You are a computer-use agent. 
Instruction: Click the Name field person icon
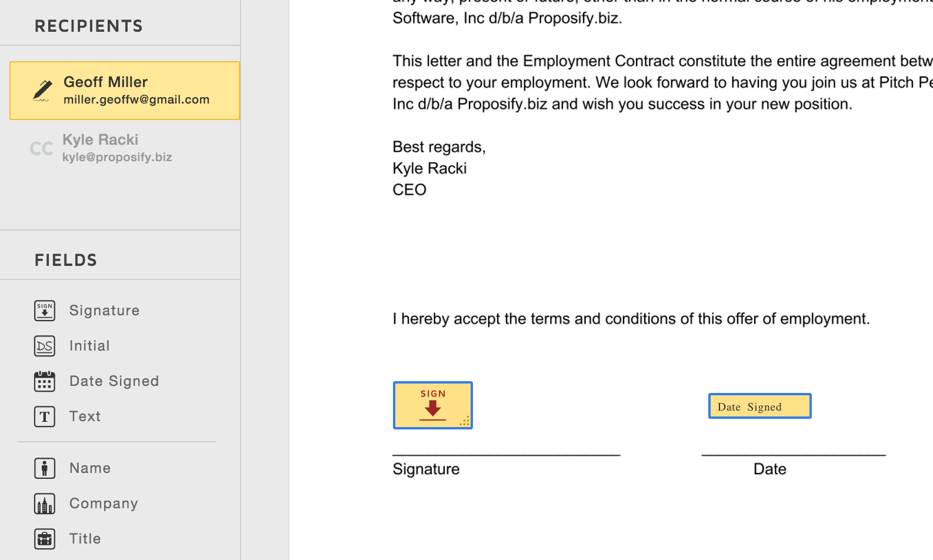pos(45,468)
